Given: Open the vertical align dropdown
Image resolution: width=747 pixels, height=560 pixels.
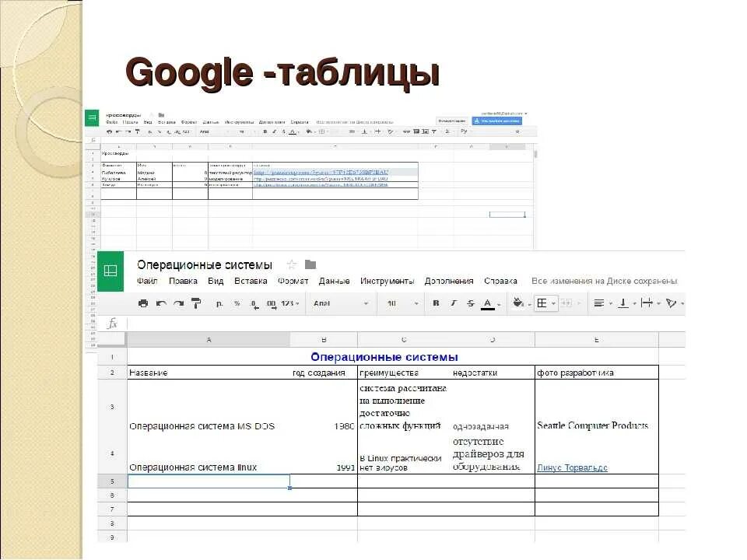Looking at the screenshot, I should 626,303.
